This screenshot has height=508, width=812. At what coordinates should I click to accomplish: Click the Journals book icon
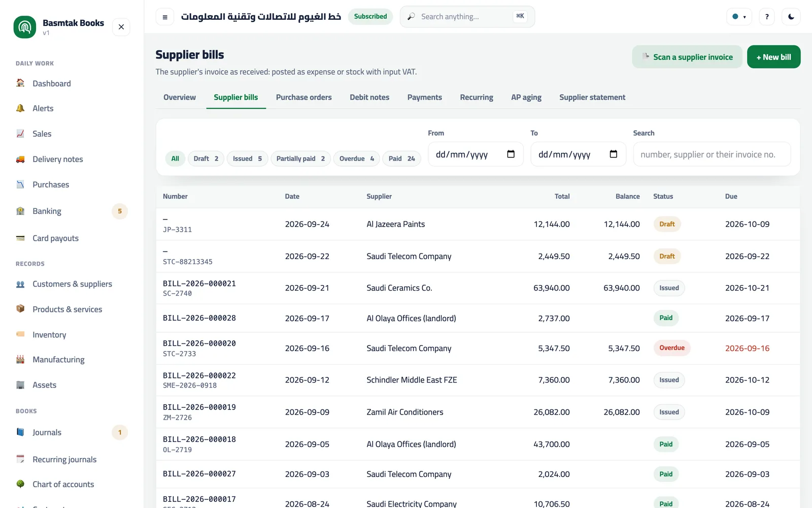point(20,432)
